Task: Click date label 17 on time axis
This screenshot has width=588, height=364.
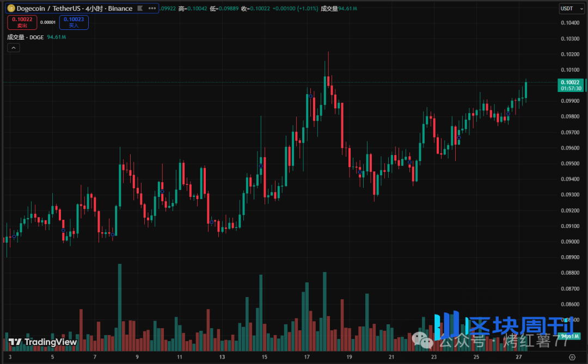Action: click(x=307, y=357)
